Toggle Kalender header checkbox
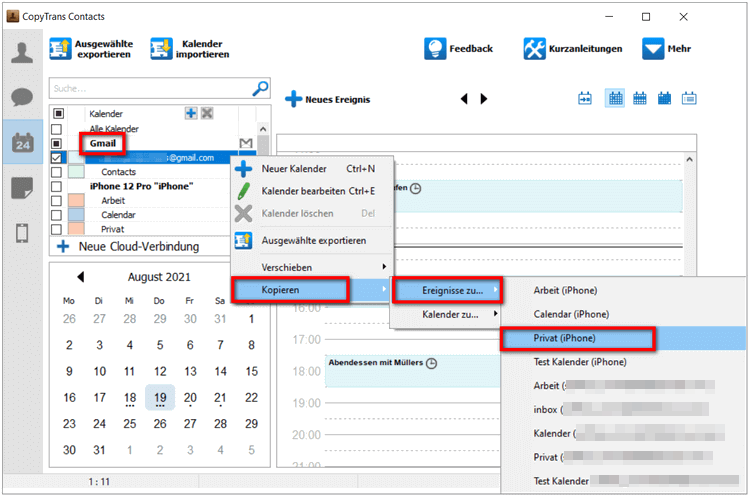The height and width of the screenshot is (497, 750). coord(58,113)
